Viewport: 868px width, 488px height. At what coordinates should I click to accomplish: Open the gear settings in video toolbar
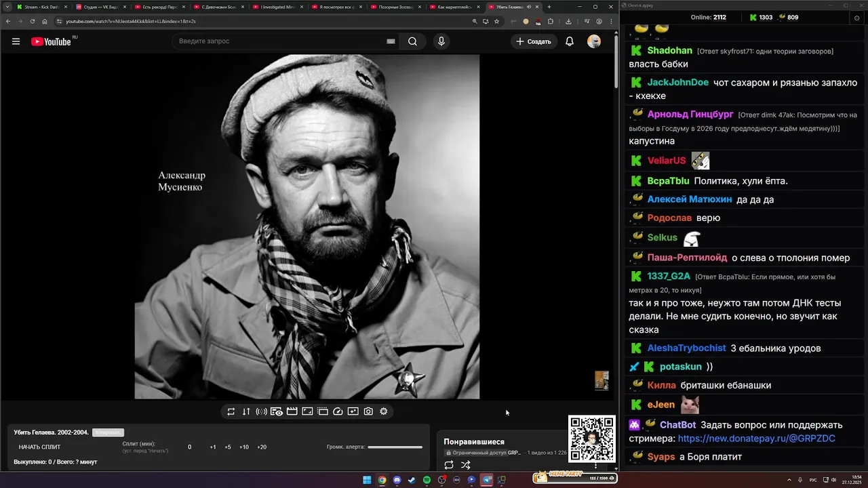tap(384, 411)
